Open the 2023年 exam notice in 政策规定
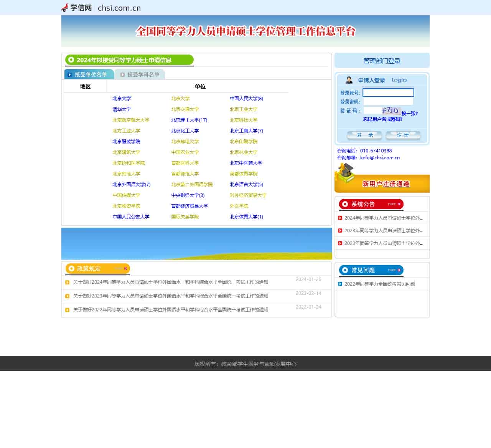The width and height of the screenshot is (491, 448). tap(171, 296)
